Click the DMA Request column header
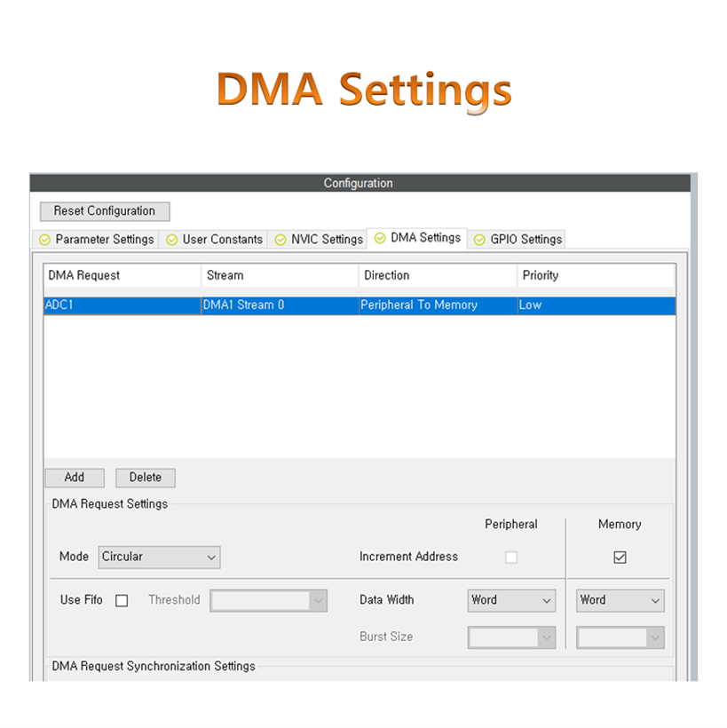 click(122, 275)
